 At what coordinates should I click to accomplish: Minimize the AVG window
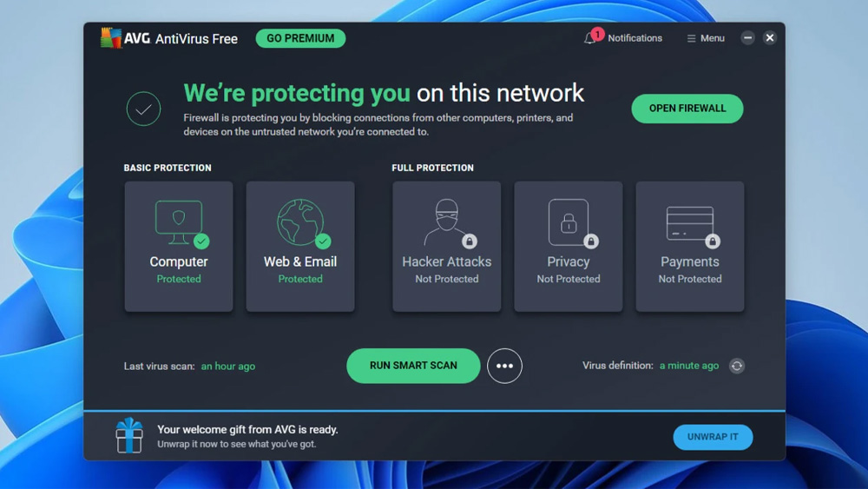coord(748,37)
